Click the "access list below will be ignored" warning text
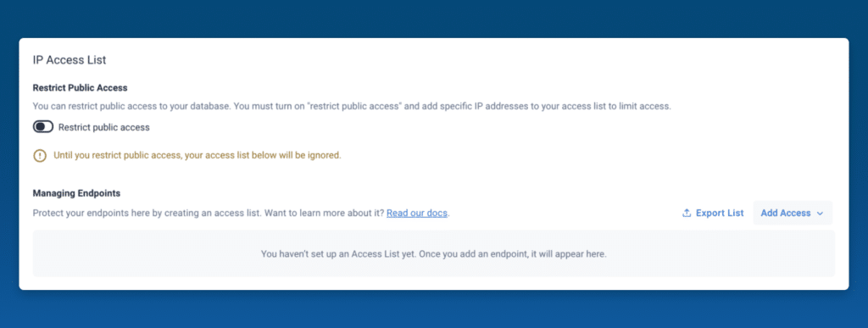This screenshot has width=868, height=328. (197, 155)
